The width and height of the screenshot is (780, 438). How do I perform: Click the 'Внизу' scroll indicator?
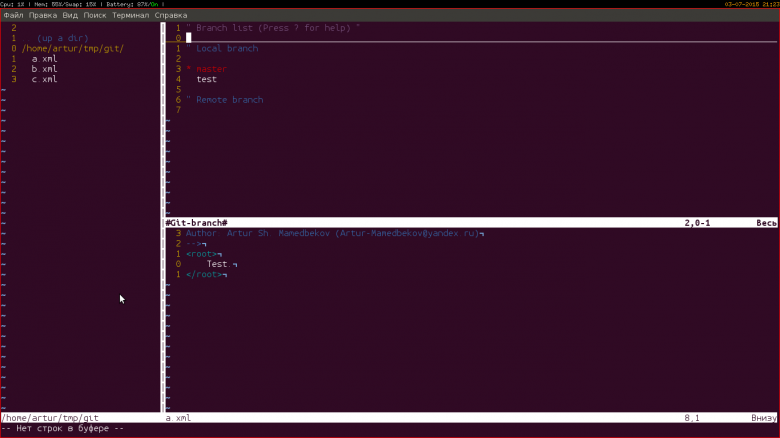[764, 418]
